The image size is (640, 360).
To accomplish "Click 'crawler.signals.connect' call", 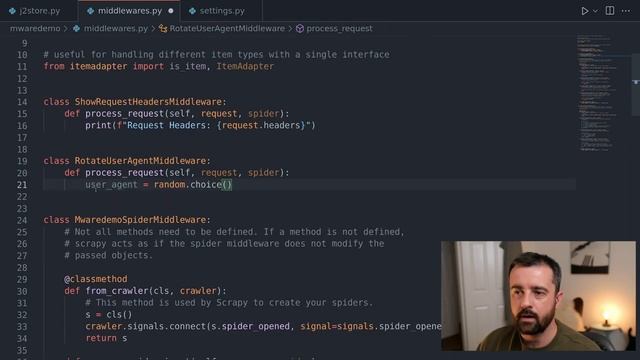I will pyautogui.click(x=146, y=327).
